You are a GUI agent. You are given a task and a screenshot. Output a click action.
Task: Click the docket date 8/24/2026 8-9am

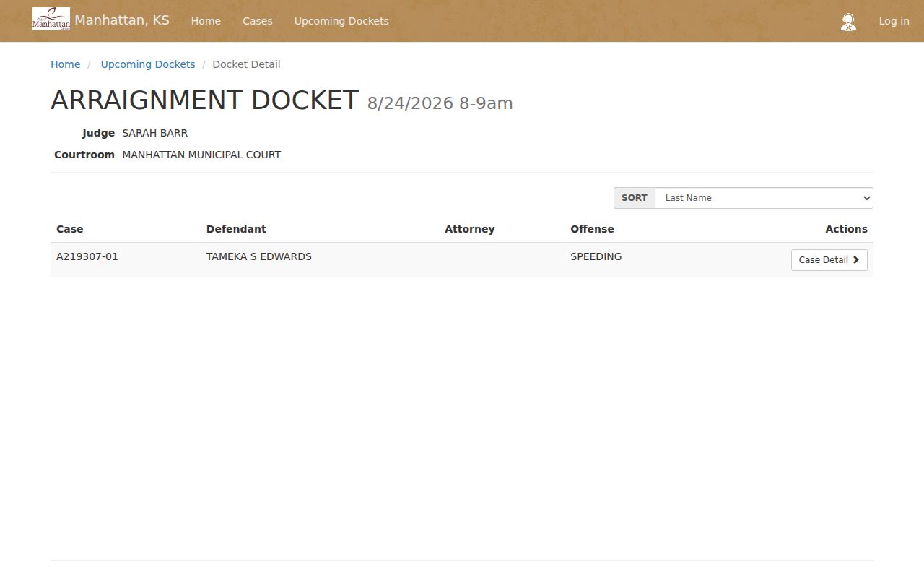tap(440, 103)
